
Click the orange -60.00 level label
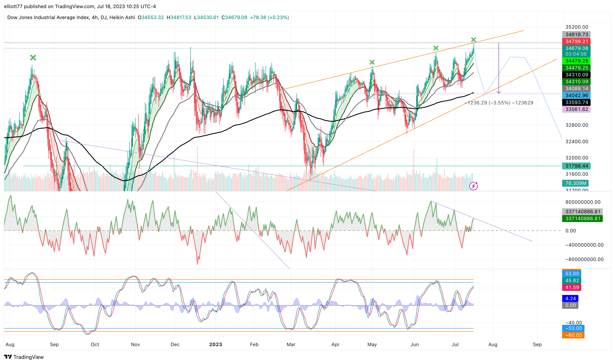[573, 335]
